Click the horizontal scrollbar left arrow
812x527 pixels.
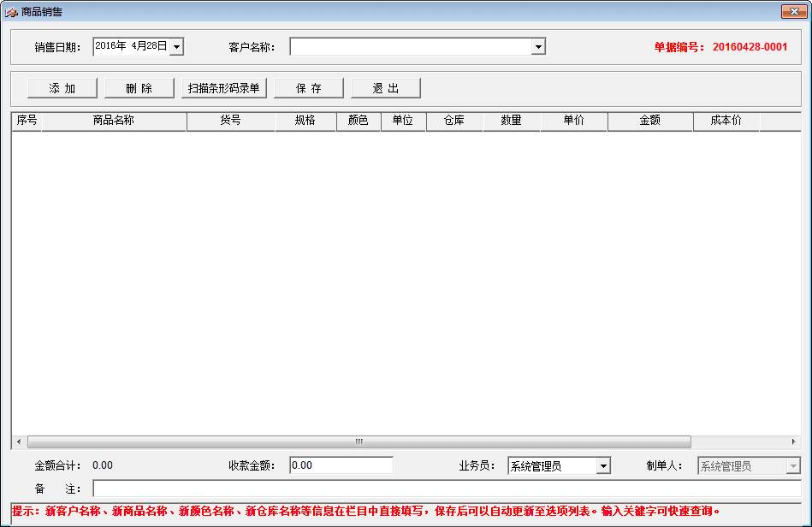(x=19, y=442)
